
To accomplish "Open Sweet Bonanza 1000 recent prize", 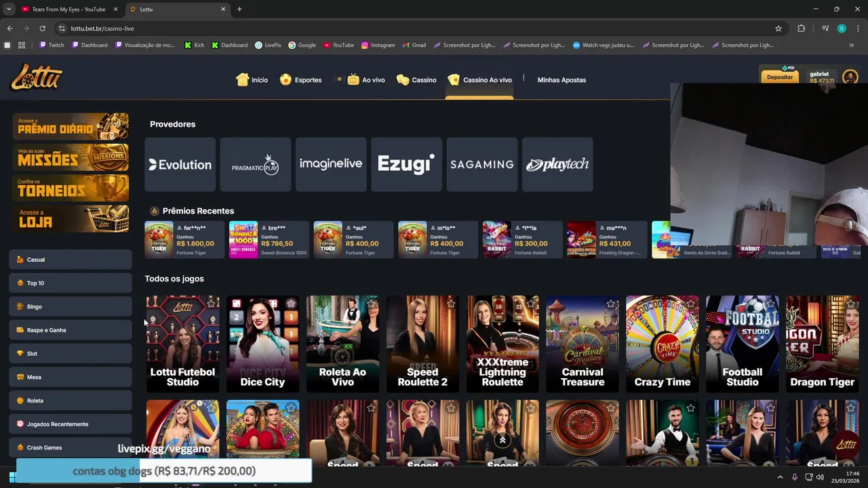I will pyautogui.click(x=269, y=240).
